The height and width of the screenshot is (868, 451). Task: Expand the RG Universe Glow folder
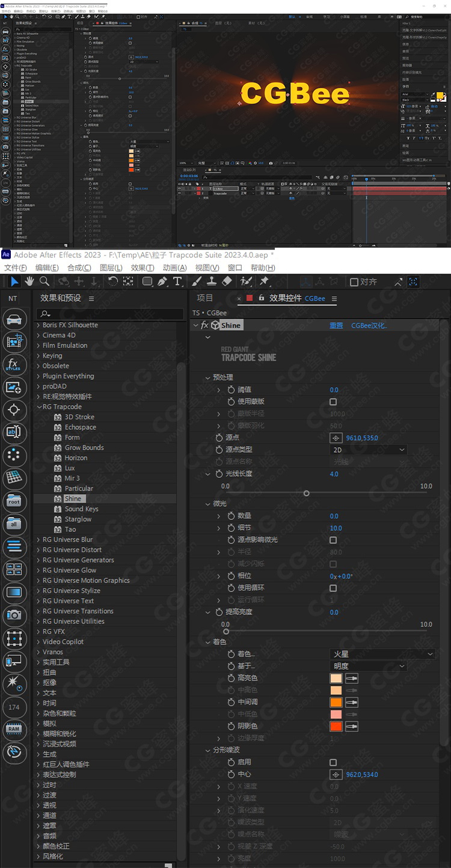(x=38, y=570)
